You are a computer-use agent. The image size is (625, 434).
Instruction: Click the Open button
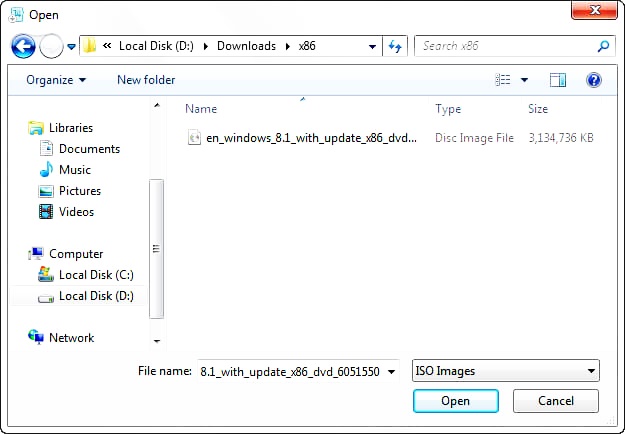[x=456, y=401]
